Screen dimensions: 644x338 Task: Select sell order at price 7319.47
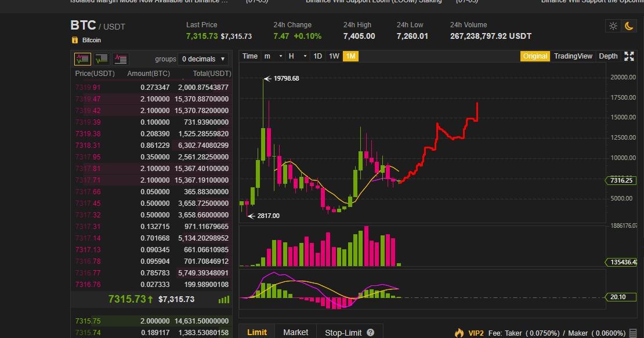(151, 99)
